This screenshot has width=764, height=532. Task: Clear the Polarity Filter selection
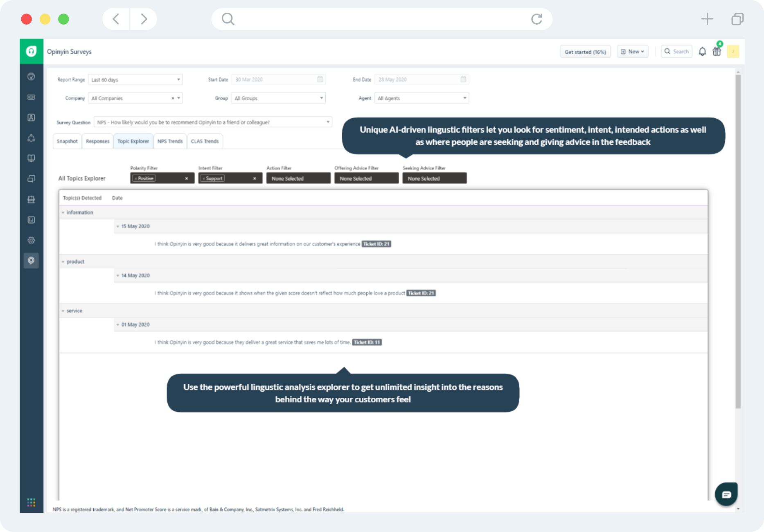(x=187, y=178)
